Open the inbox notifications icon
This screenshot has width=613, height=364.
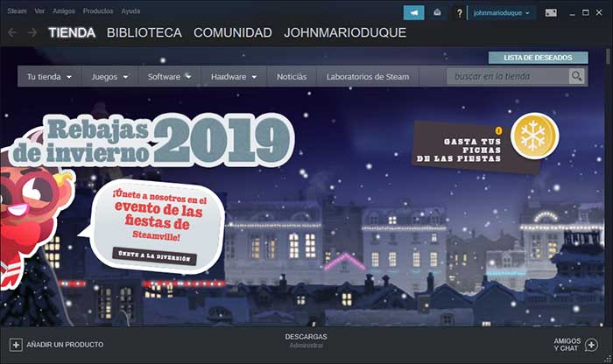click(437, 13)
